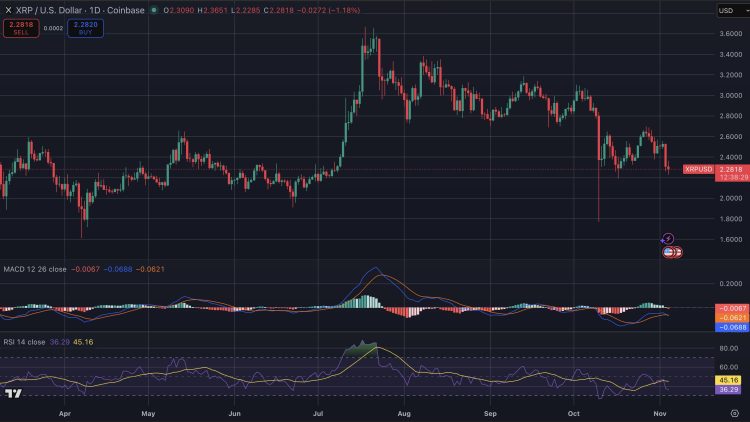Click the red 2.2818 SELL button
Viewport: 750px width, 422px height.
21,28
